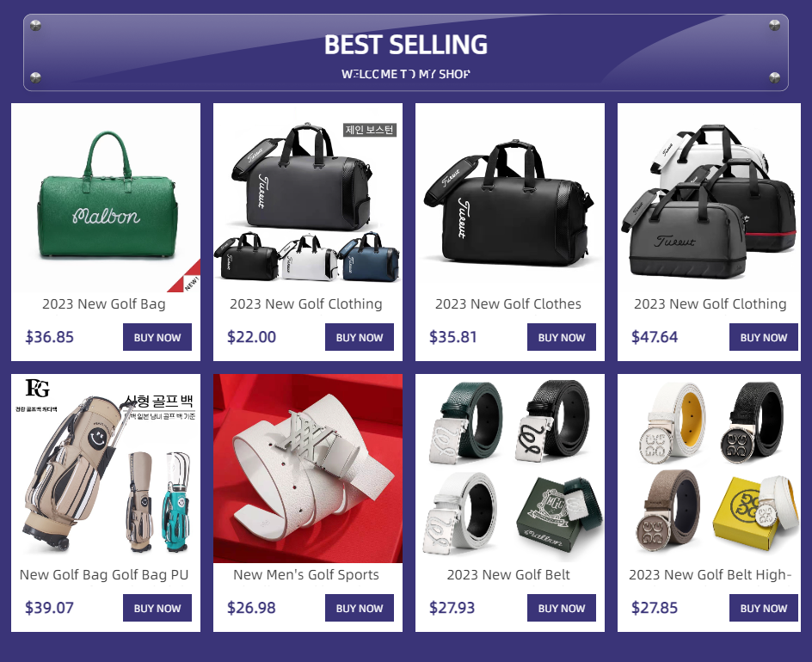Viewport: 812px width, 662px height.
Task: Click BUY NOW for the $36.85 bag
Action: click(x=157, y=337)
